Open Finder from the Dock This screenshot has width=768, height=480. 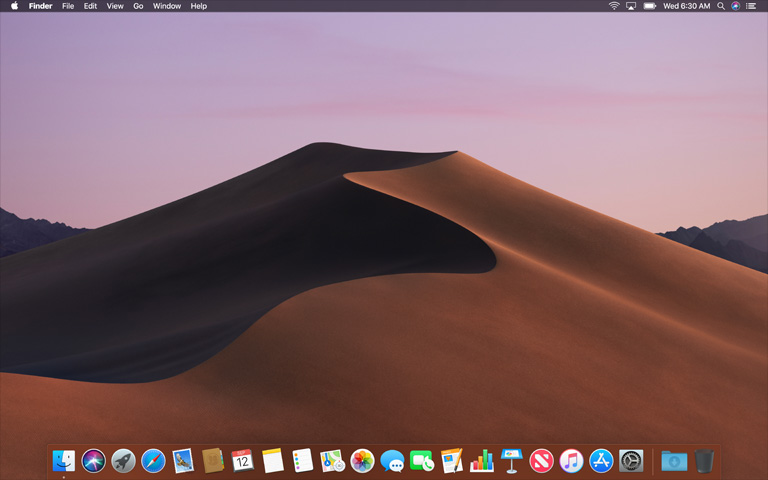[64, 461]
